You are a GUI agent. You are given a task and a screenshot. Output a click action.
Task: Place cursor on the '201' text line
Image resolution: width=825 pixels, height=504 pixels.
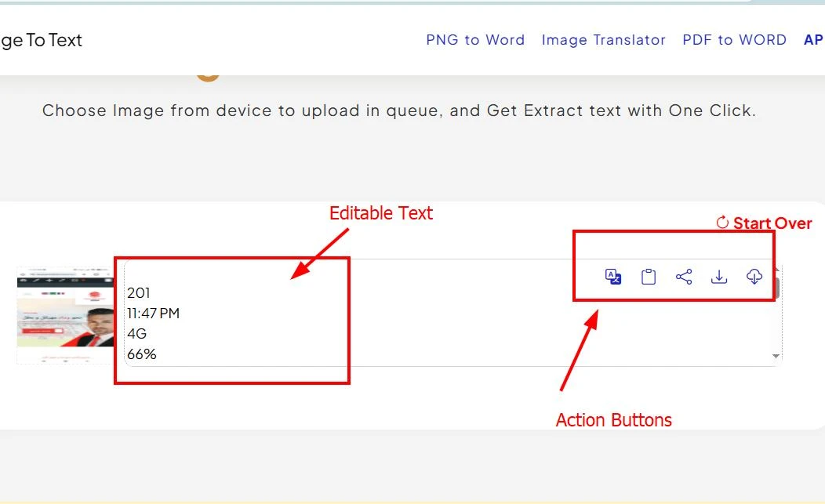(139, 293)
